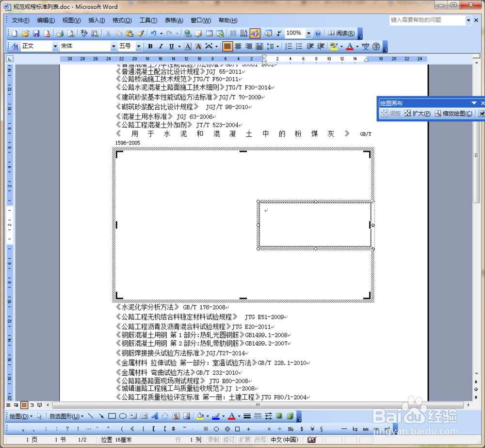Run the spelling and grammar check

click(84, 33)
